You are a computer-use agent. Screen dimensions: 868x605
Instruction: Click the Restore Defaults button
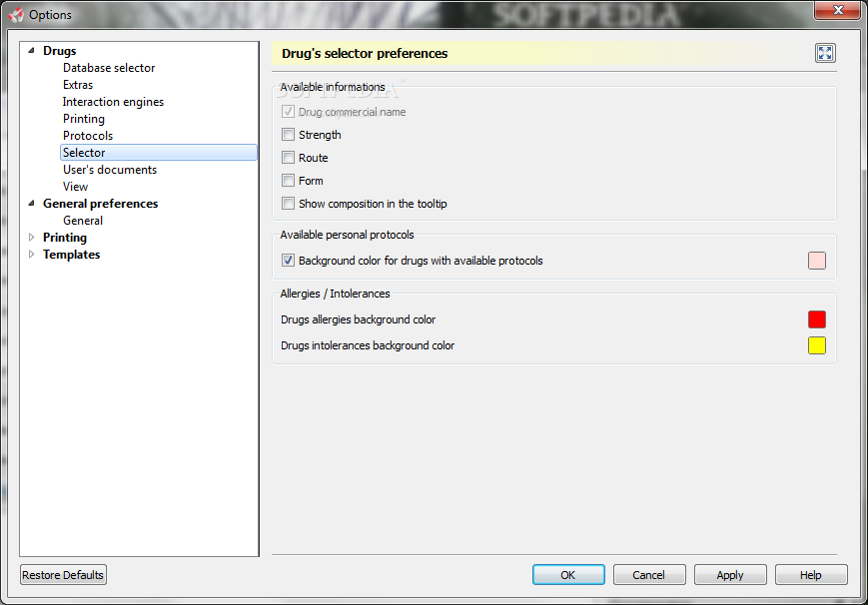tap(63, 575)
